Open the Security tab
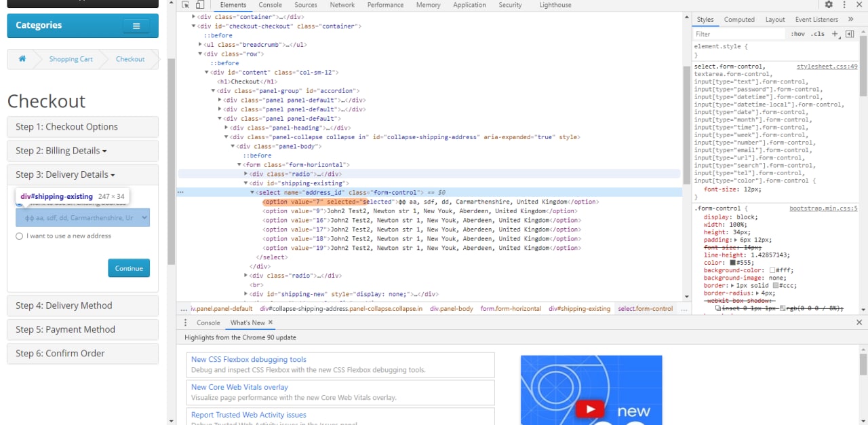868x425 pixels. pyautogui.click(x=510, y=5)
